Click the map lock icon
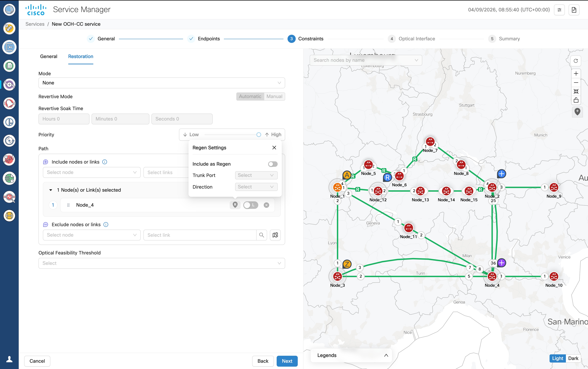 tap(576, 100)
